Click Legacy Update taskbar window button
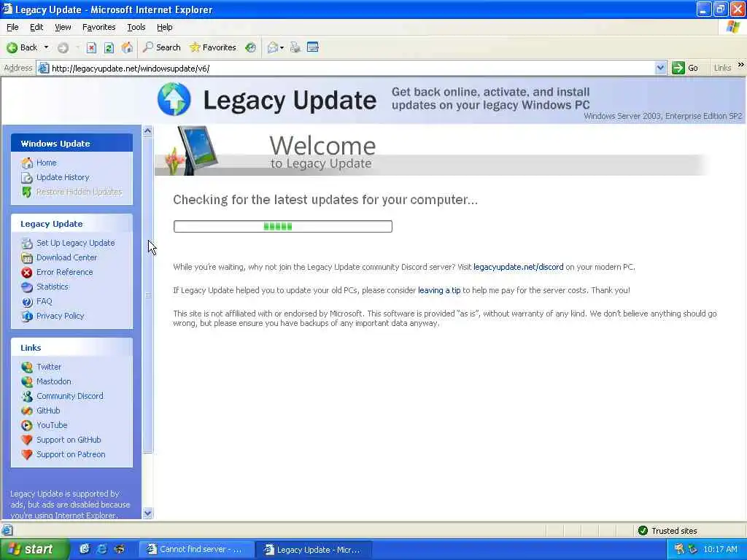The width and height of the screenshot is (747, 560). [314, 550]
